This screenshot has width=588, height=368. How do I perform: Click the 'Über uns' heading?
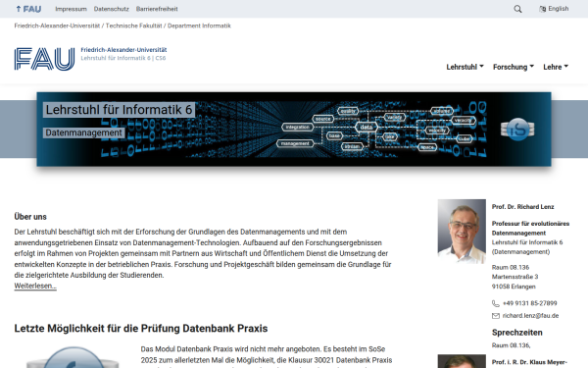point(30,217)
